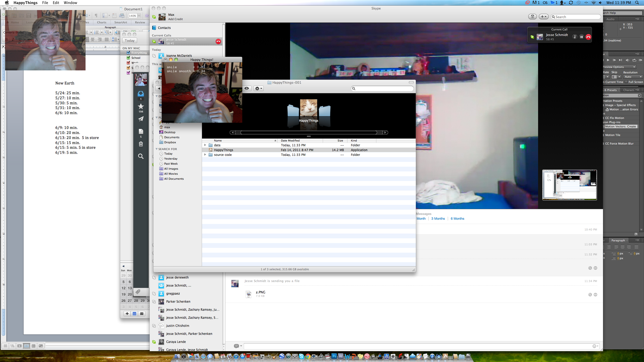Image resolution: width=644 pixels, height=362 pixels.
Task: Open Sparrow trash icon
Action: click(141, 144)
